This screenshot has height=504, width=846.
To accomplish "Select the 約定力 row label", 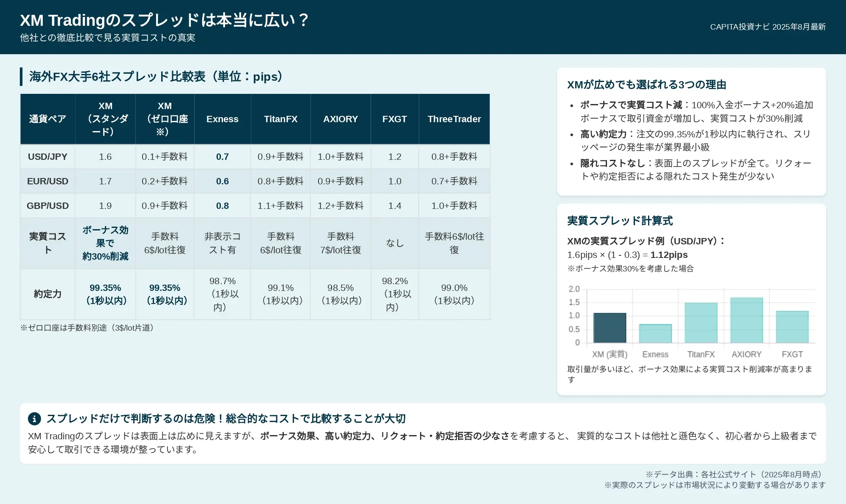I will 48,294.
